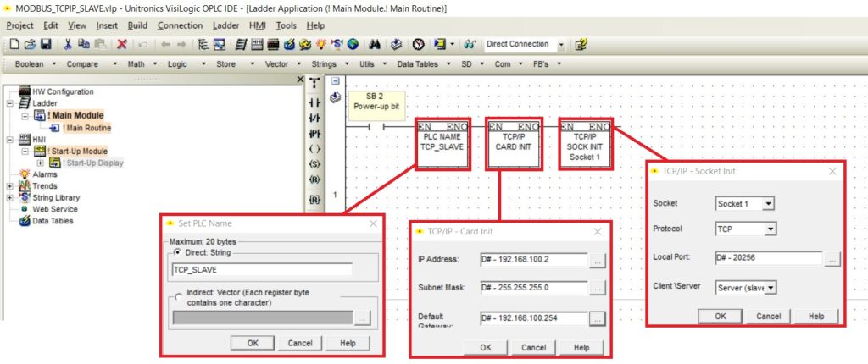Collapse the rung with the minus box

(335, 81)
